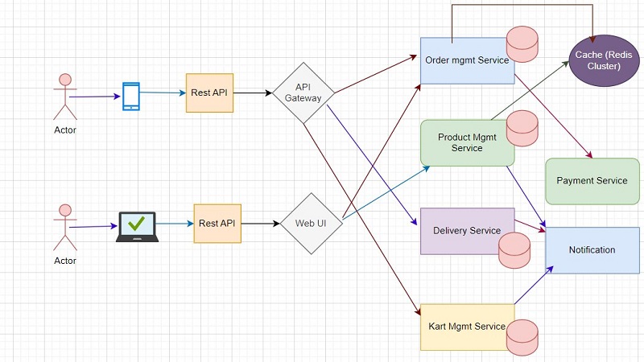Select the database cylinder on Product Mgmt Service
The height and width of the screenshot is (362, 644).
tap(522, 129)
